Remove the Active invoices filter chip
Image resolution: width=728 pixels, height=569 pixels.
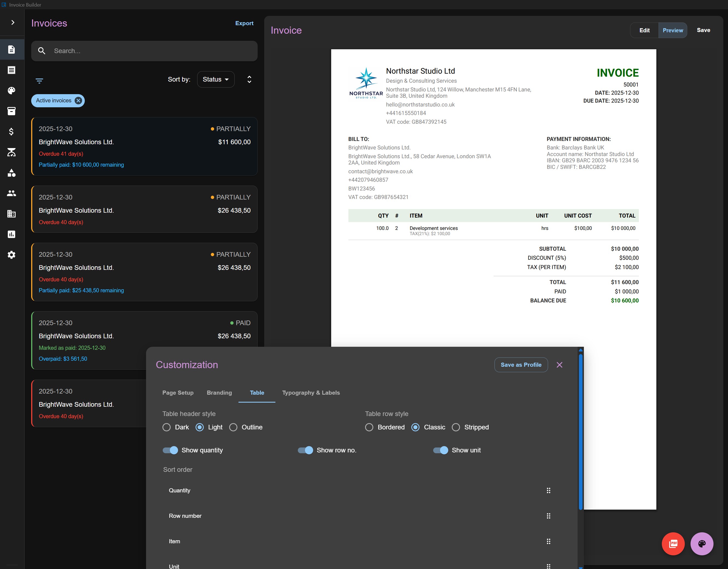point(78,101)
